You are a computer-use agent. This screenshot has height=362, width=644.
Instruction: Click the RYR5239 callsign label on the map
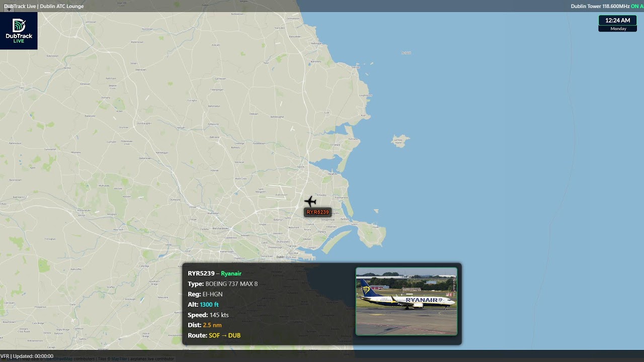pyautogui.click(x=317, y=212)
